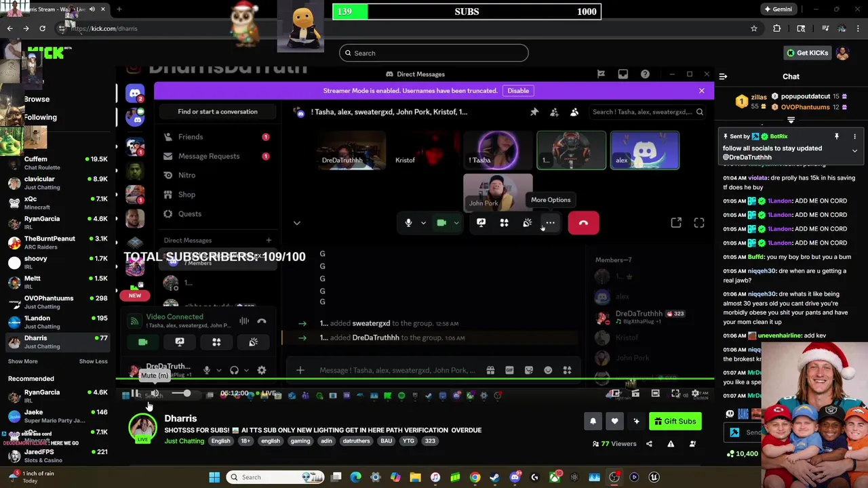Screen dimensions: 868x488
Task: Follow Dharris with the heart button
Action: (614, 422)
